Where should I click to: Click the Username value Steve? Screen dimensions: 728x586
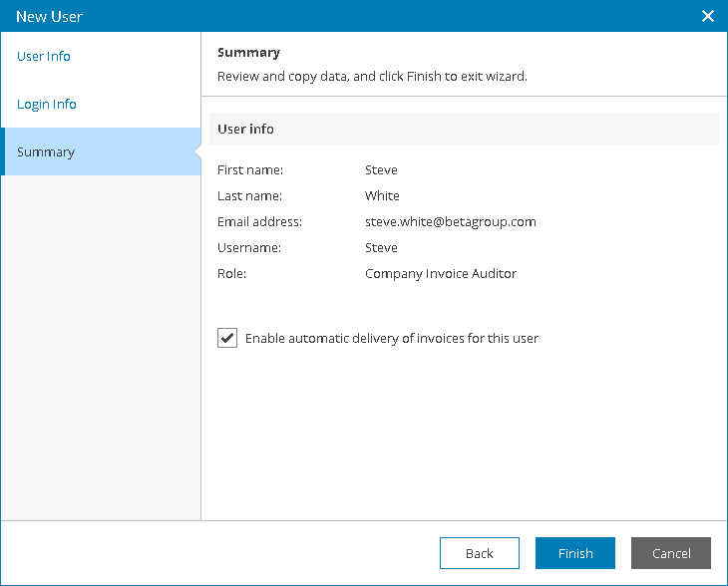pos(381,248)
